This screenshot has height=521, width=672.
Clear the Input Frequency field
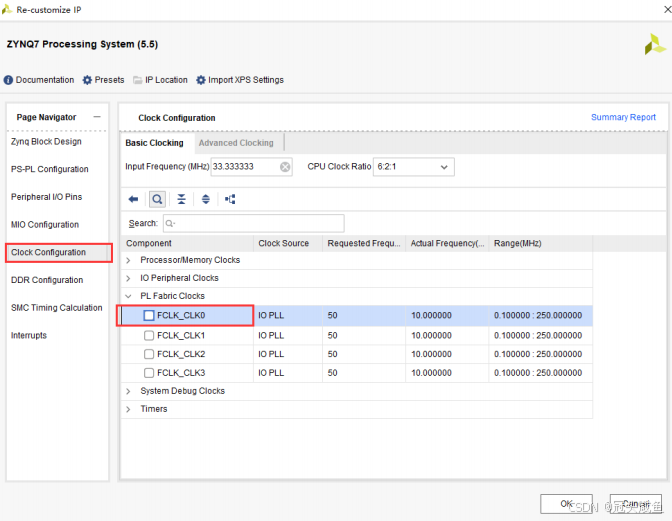click(x=285, y=167)
